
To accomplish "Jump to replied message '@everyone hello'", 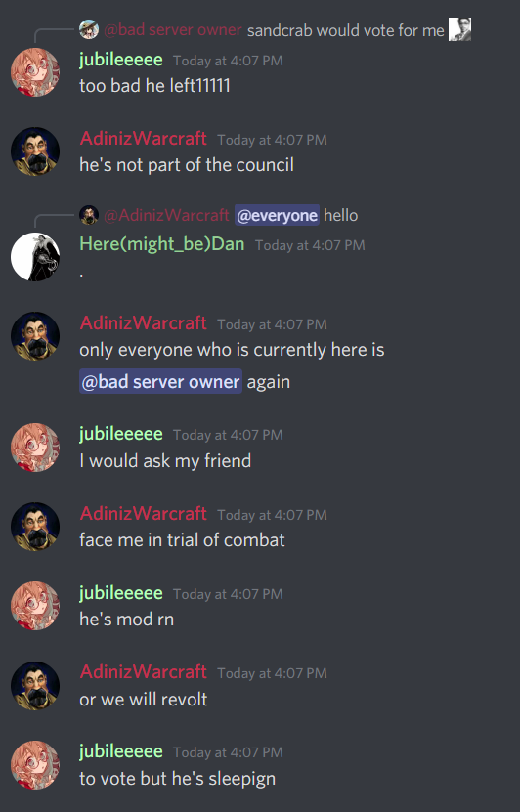I will [x=296, y=215].
